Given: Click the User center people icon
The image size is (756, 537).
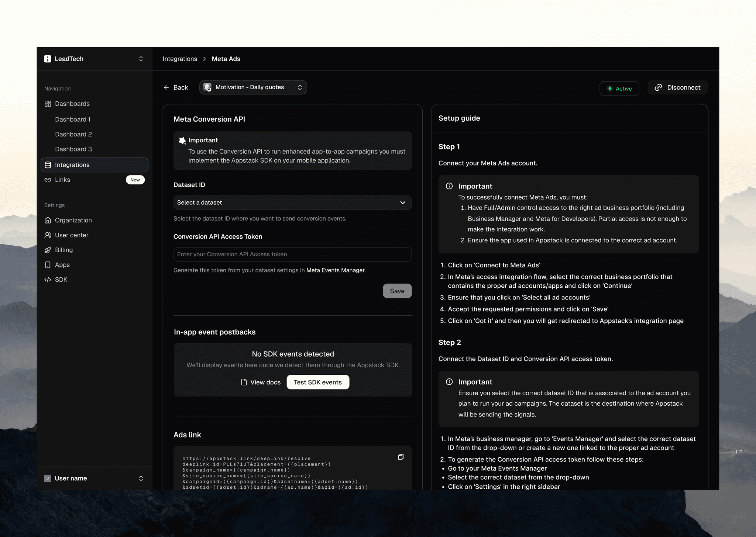Looking at the screenshot, I should tap(48, 235).
